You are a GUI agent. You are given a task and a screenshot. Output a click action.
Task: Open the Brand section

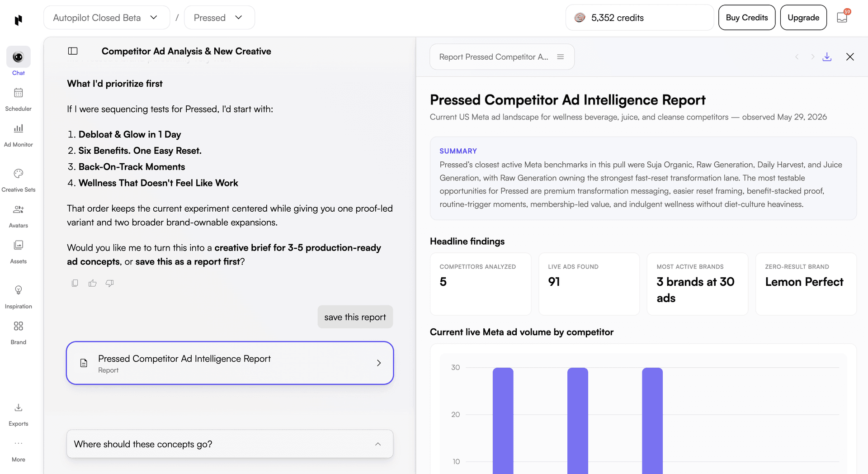pos(19,333)
